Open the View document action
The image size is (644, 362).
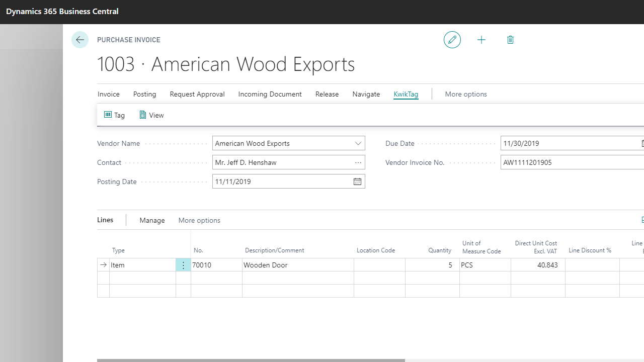click(x=151, y=115)
